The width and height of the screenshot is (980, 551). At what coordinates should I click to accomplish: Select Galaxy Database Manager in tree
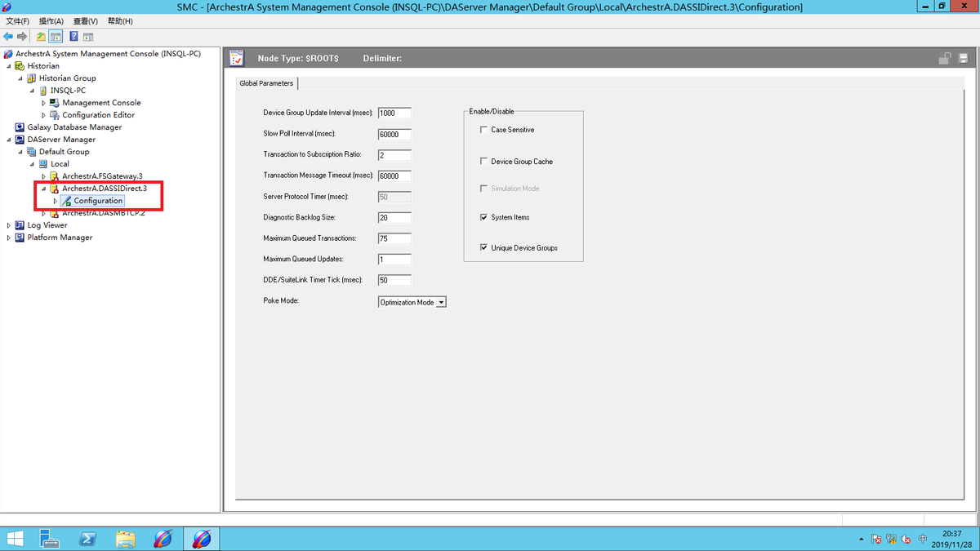point(74,127)
